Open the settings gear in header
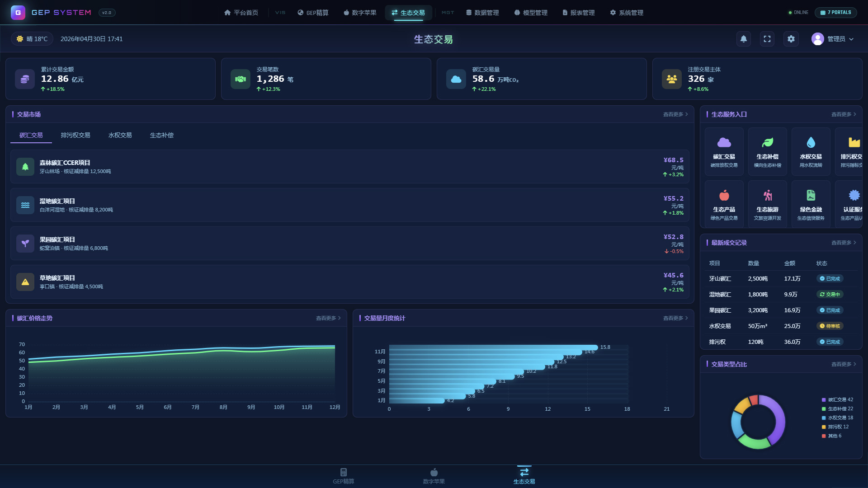 coord(791,39)
